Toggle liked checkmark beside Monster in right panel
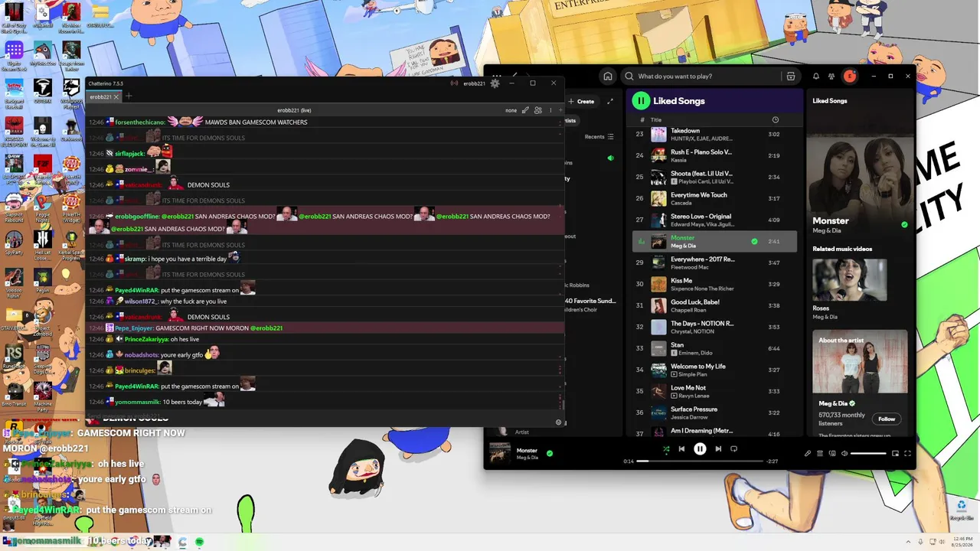The height and width of the screenshot is (551, 980). click(904, 225)
